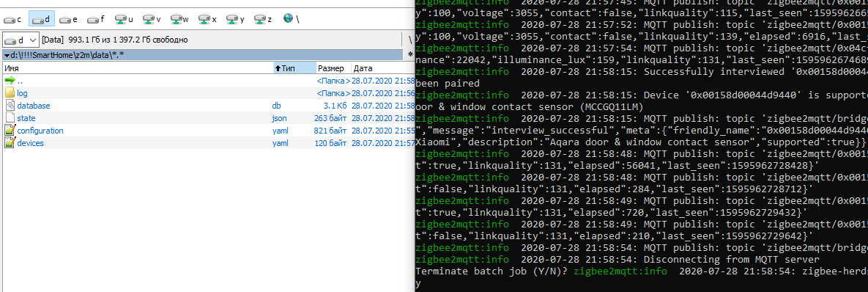The height and width of the screenshot is (292, 868).
Task: Open network drive u
Action: [x=124, y=19]
